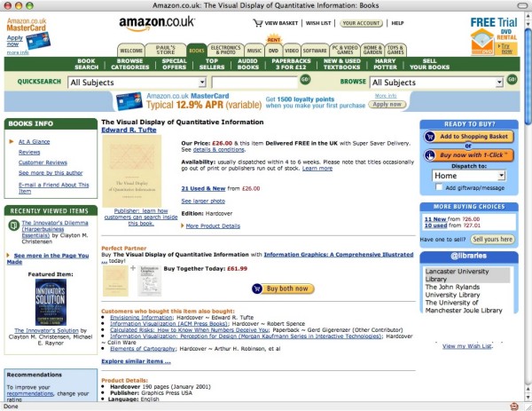Image resolution: width=532 pixels, height=411 pixels.
Task: Open Sell Your Books menu item
Action: tap(429, 64)
